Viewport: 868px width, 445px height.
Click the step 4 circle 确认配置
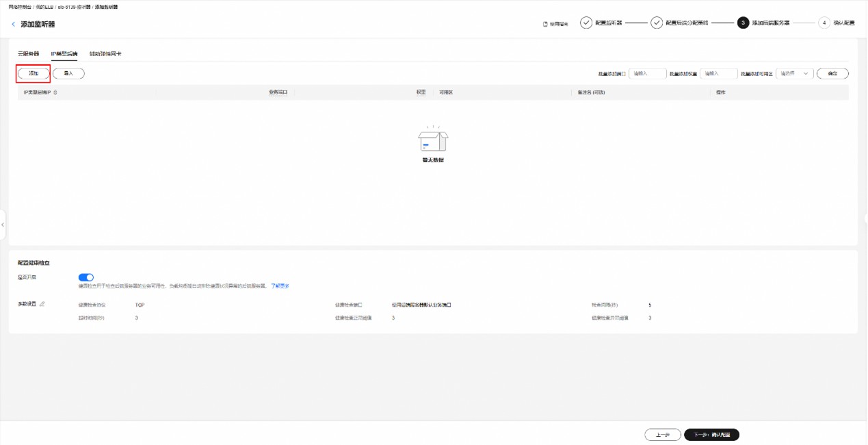(x=824, y=23)
